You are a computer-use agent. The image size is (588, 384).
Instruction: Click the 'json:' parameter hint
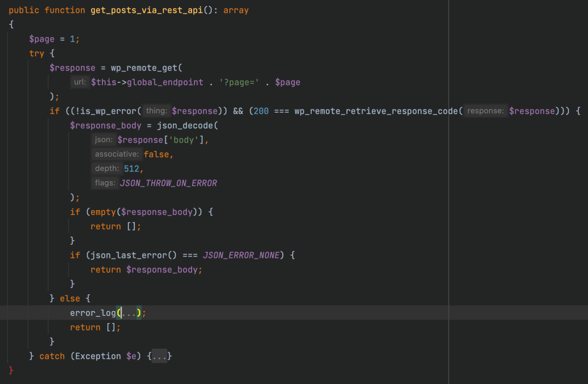103,140
